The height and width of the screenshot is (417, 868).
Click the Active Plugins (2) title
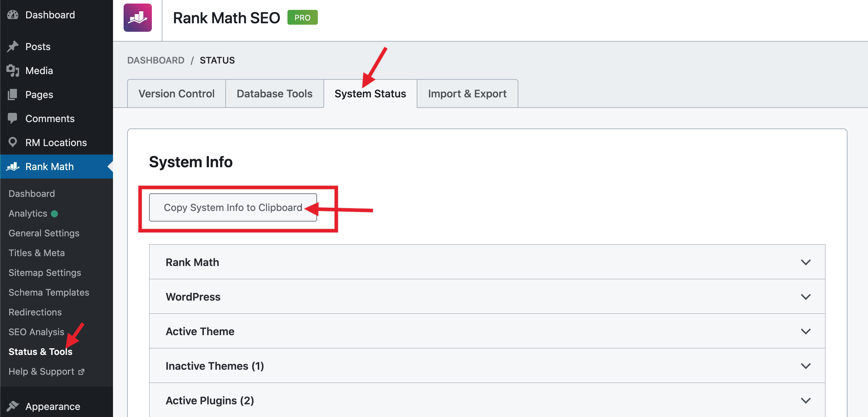tap(210, 400)
